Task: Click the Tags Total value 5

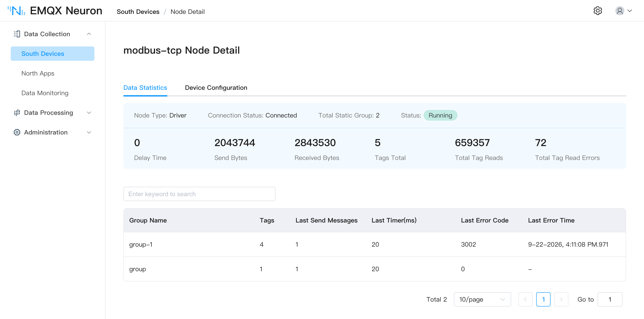Action: pos(377,143)
